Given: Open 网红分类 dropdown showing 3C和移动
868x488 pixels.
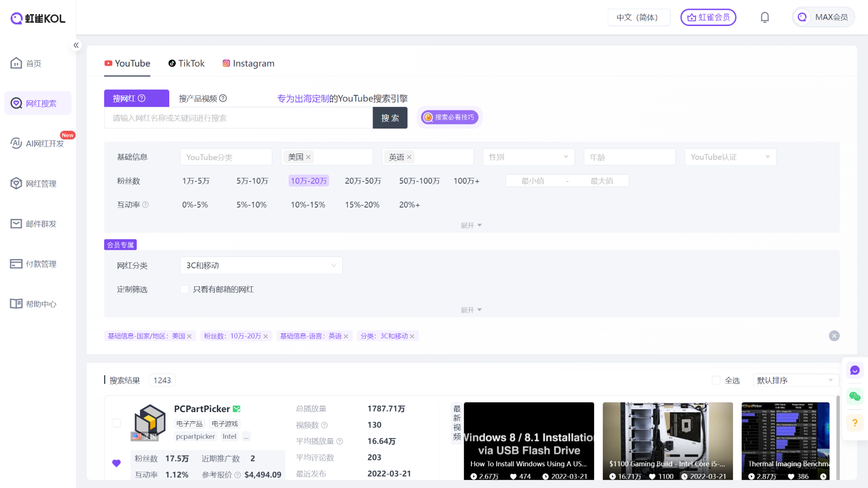Looking at the screenshot, I should [261, 265].
